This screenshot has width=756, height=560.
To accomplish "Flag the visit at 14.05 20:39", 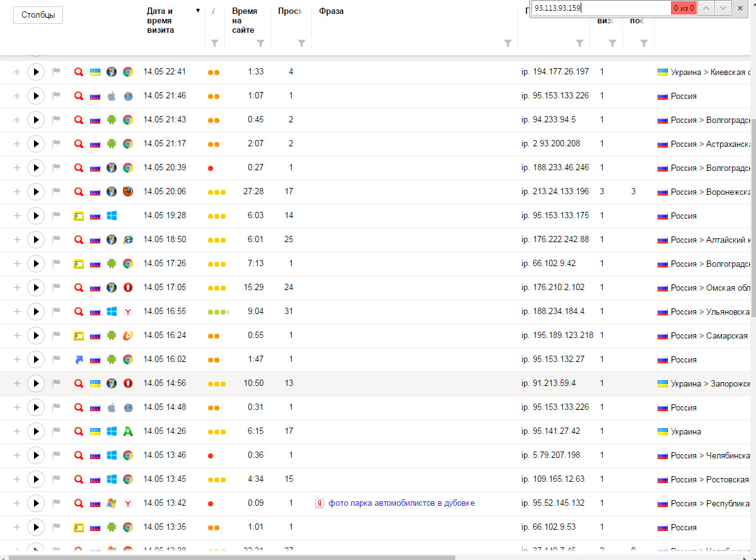I will 56,167.
